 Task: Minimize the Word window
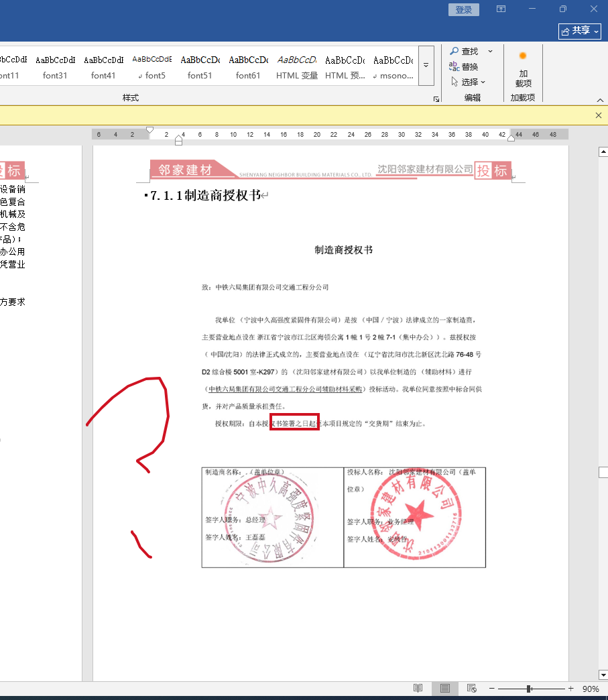tap(532, 9)
